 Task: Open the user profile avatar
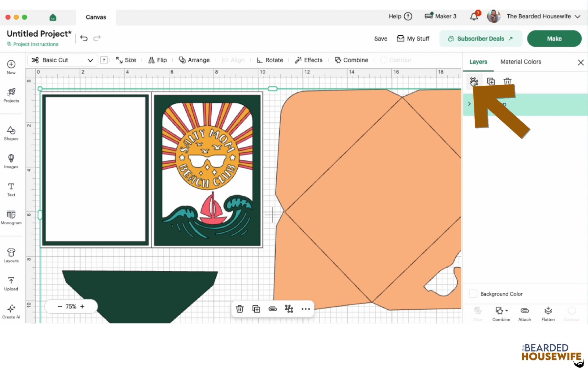point(494,16)
